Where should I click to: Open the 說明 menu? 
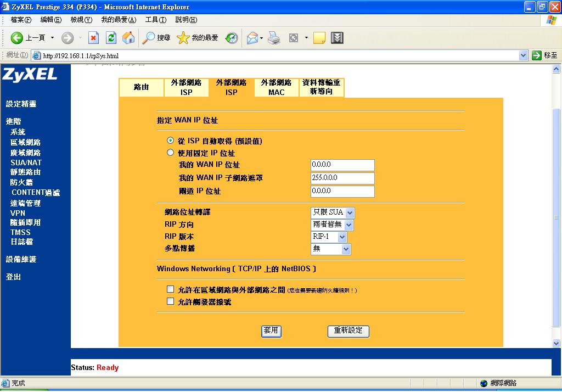(x=186, y=20)
